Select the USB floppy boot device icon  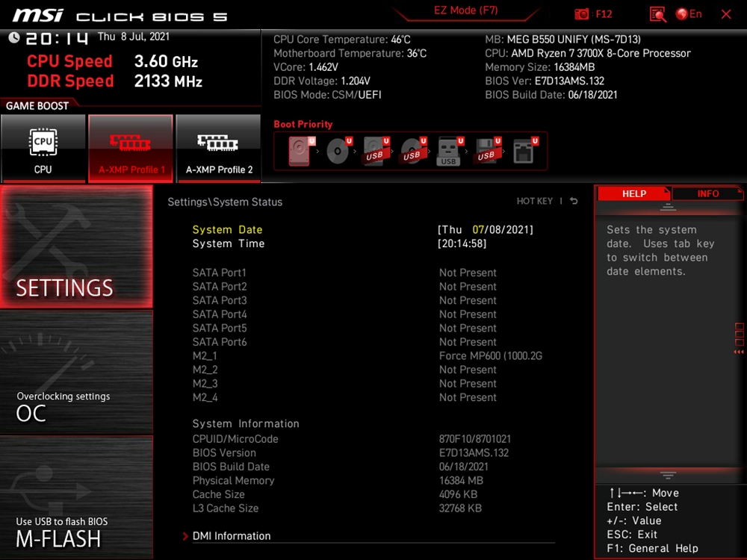487,152
